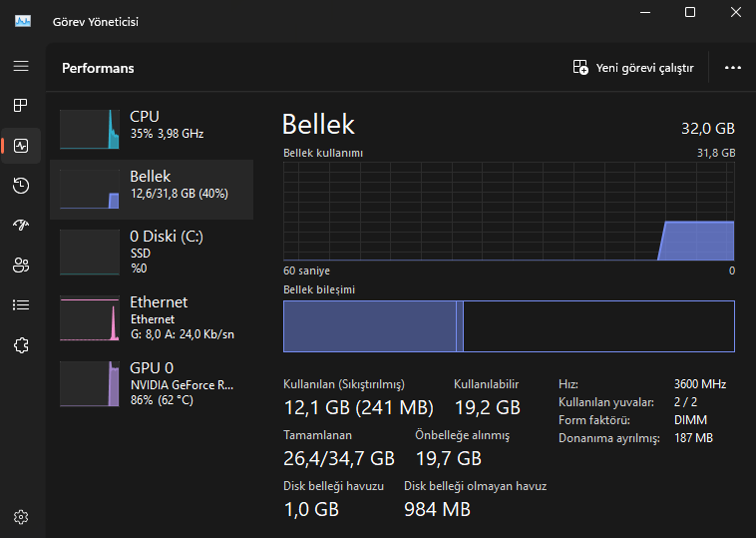Screen dimensions: 756x538
Task: Select the Ethernet network item
Action: (x=152, y=317)
